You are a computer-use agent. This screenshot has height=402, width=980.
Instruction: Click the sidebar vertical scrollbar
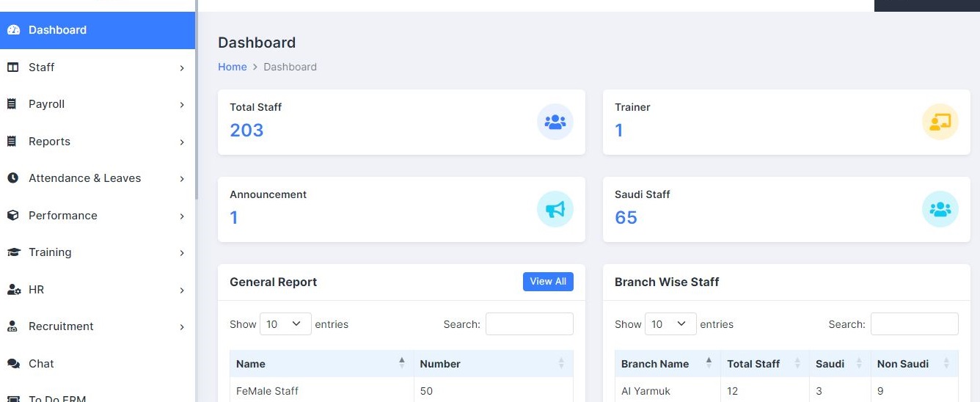pyautogui.click(x=197, y=100)
